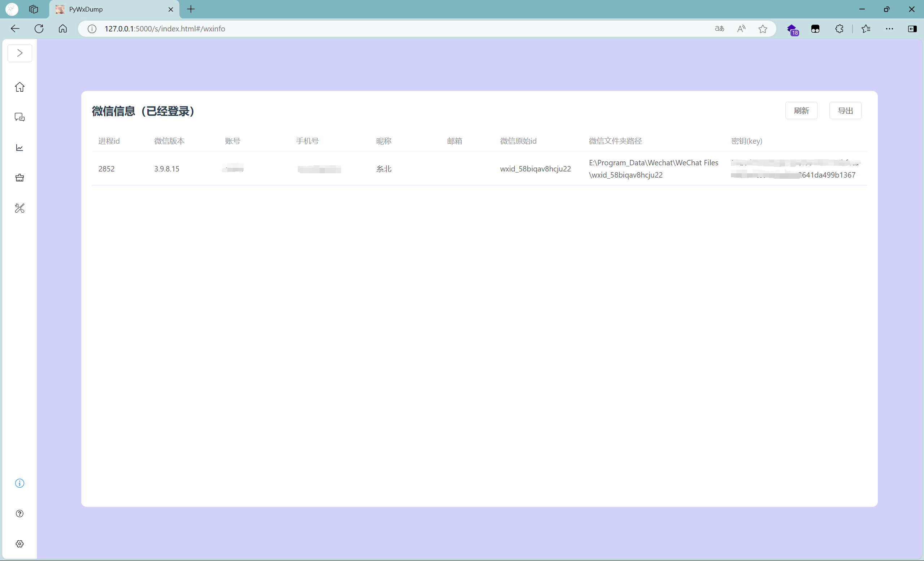The width and height of the screenshot is (924, 561).
Task: Click the key cell ending in 641da499b1367
Action: tap(796, 169)
